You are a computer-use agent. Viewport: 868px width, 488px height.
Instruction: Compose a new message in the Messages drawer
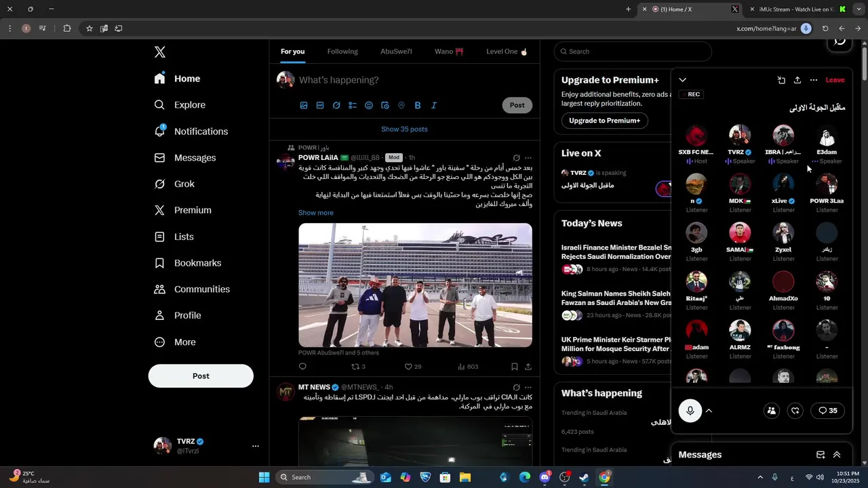821,455
